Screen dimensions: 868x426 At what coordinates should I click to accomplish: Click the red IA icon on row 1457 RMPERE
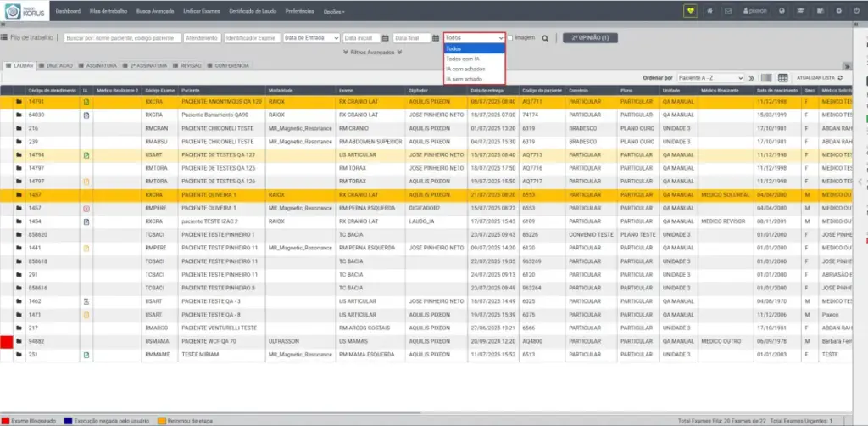[x=86, y=209]
